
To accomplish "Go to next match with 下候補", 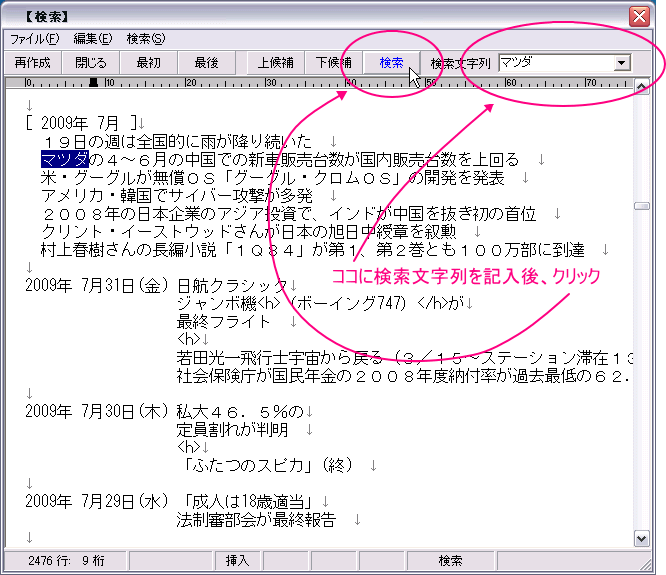I will [x=333, y=62].
